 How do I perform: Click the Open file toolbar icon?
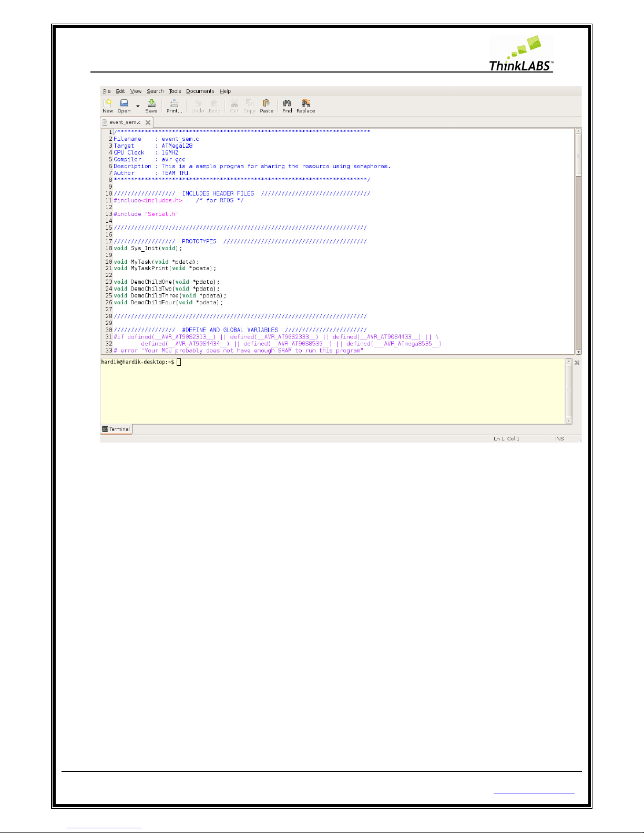[124, 106]
